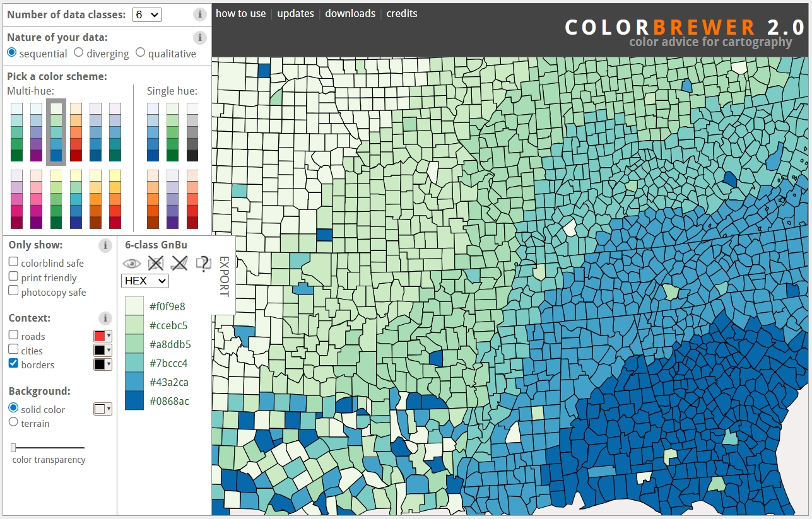
Task: Click the credits link
Action: tap(402, 13)
